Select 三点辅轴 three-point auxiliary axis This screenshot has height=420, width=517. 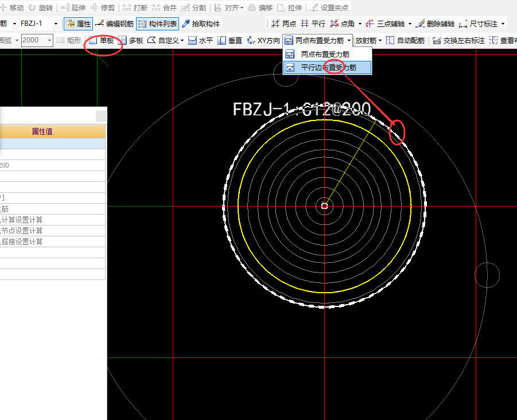click(x=385, y=24)
